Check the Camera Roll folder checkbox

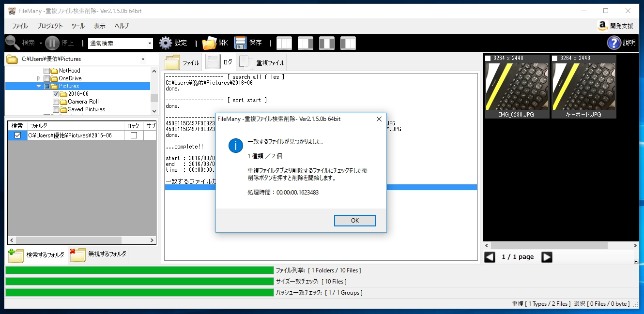point(56,102)
